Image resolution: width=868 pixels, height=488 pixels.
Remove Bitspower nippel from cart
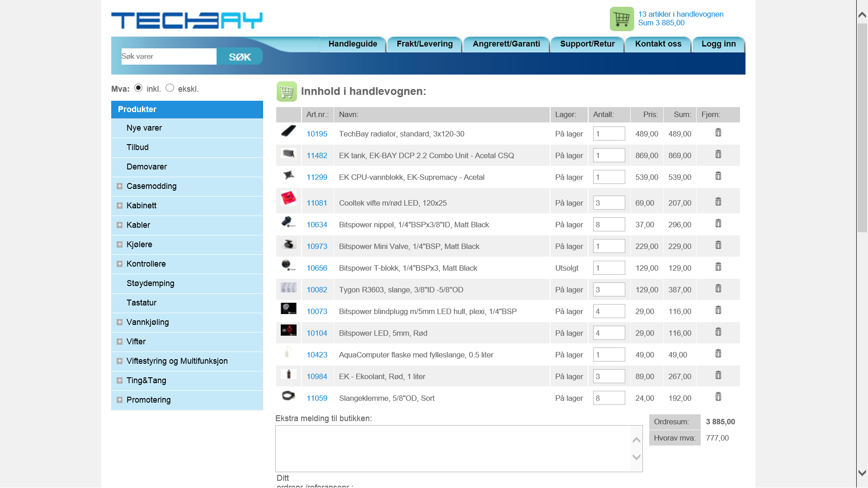(718, 223)
